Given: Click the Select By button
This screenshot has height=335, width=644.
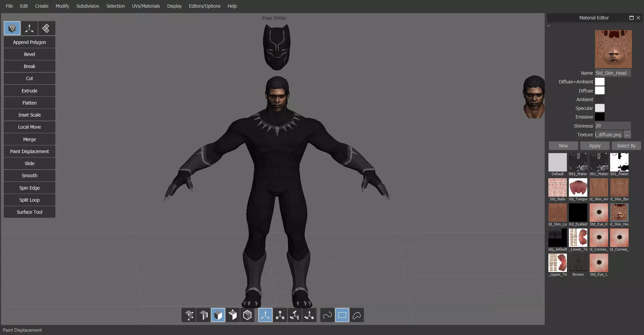Looking at the screenshot, I should click(x=626, y=146).
